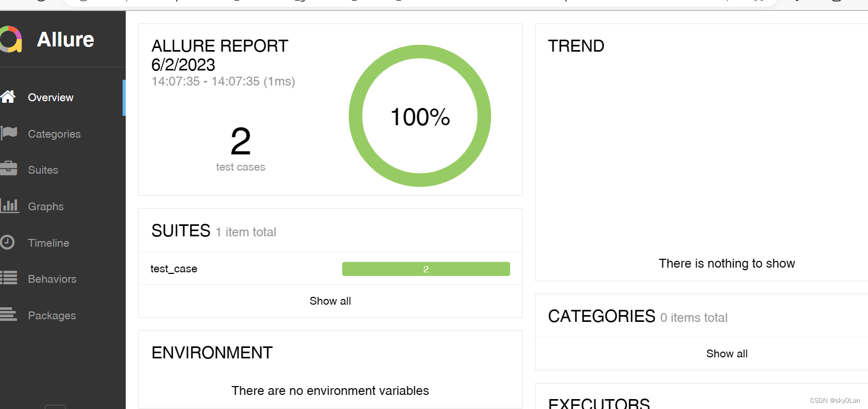Click the Timeline clock icon

click(8, 243)
